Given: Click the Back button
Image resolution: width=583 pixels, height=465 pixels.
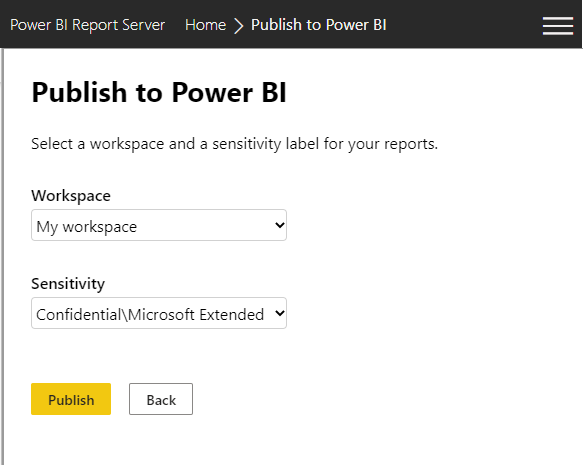Looking at the screenshot, I should click(161, 399).
